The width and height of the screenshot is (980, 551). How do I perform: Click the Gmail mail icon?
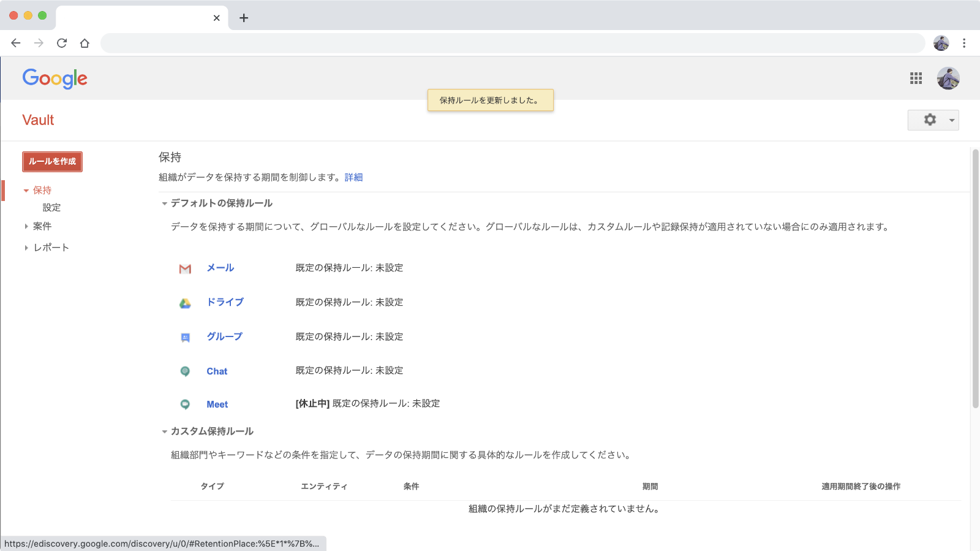tap(185, 269)
